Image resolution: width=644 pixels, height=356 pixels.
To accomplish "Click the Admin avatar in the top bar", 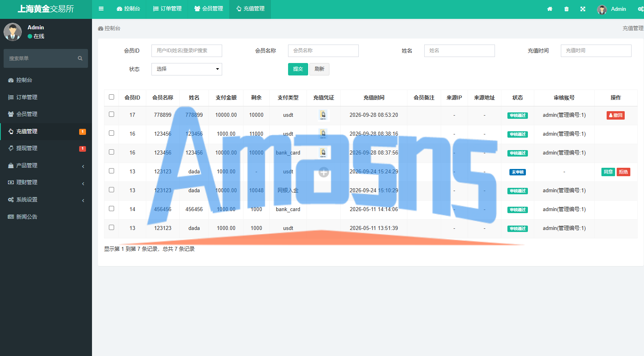I will pyautogui.click(x=602, y=9).
